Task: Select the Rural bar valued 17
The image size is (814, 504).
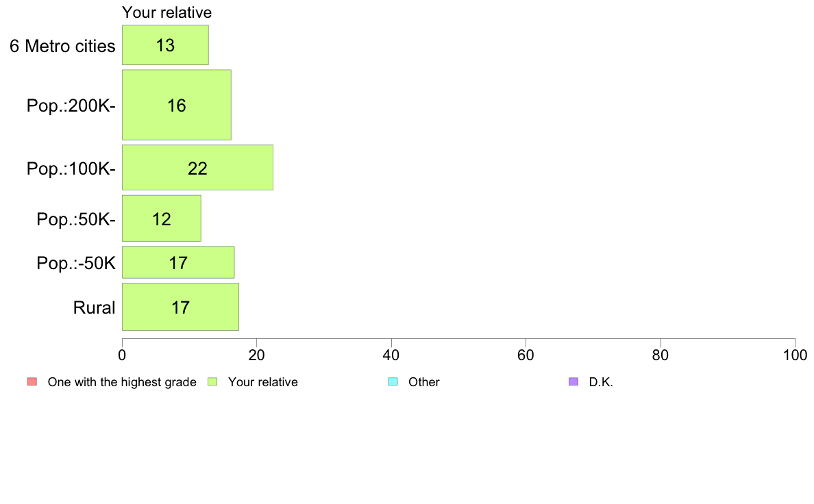Action: point(180,307)
